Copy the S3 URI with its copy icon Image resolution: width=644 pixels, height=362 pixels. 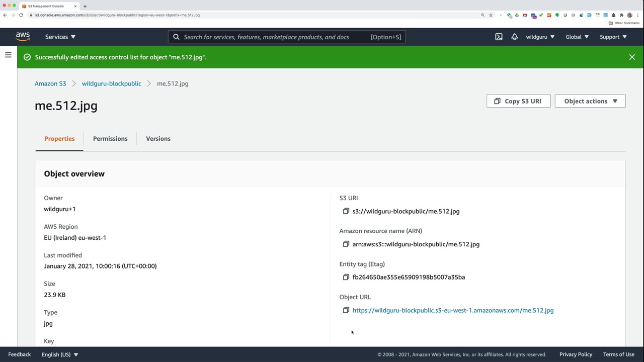click(346, 211)
